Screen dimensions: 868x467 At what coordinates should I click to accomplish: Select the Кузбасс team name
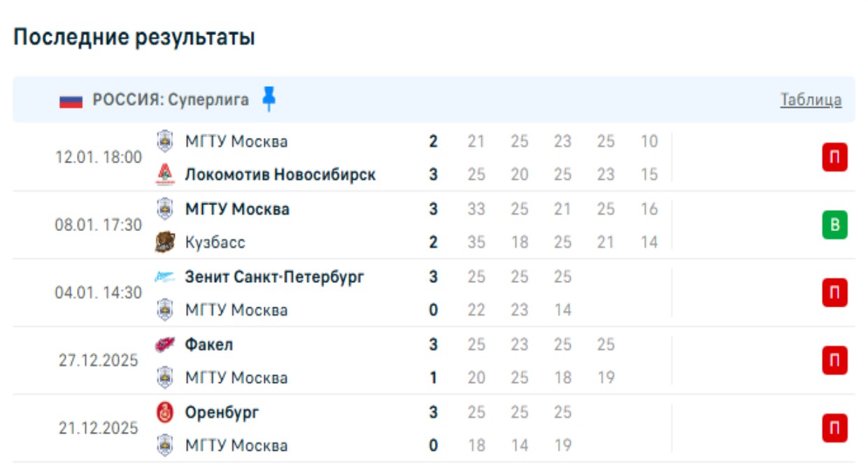coord(215,242)
